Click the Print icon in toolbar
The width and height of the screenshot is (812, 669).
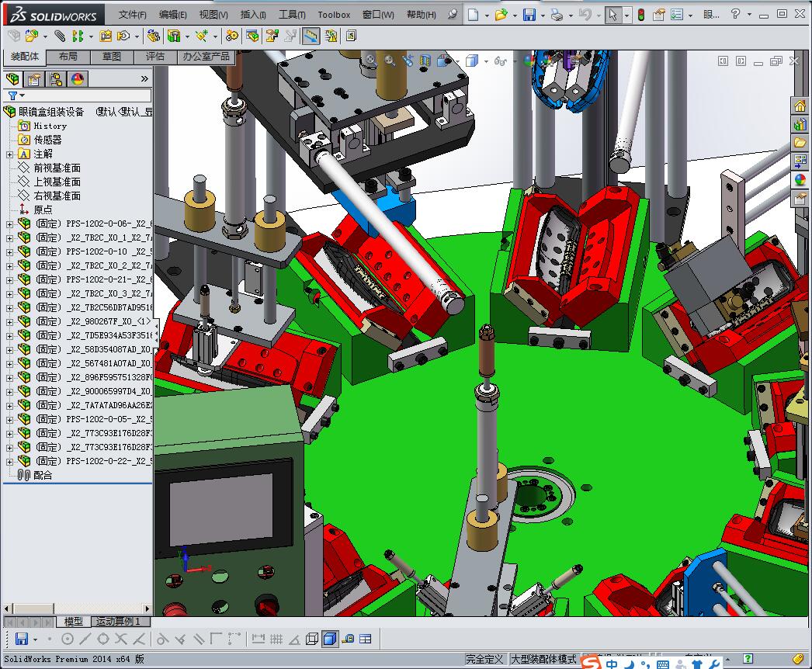click(x=556, y=15)
